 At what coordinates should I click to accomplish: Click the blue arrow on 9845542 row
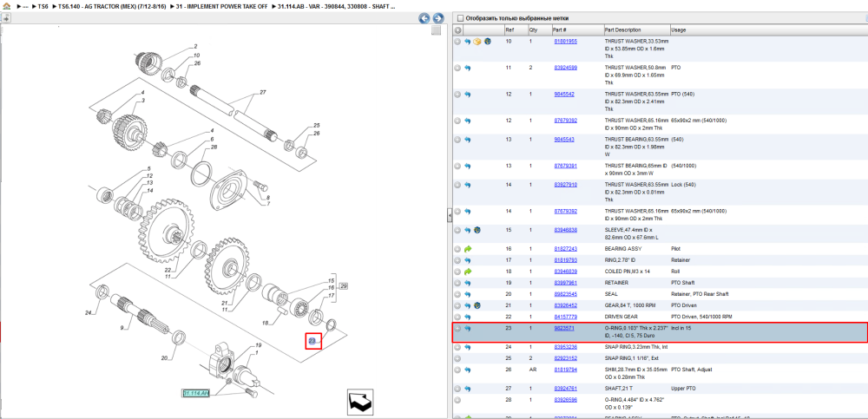(x=468, y=94)
